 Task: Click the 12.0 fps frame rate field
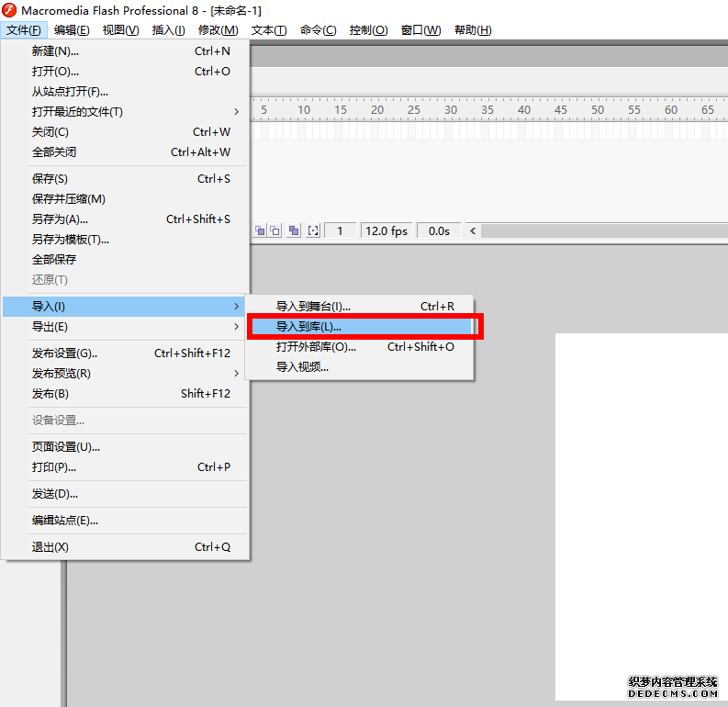pos(386,230)
